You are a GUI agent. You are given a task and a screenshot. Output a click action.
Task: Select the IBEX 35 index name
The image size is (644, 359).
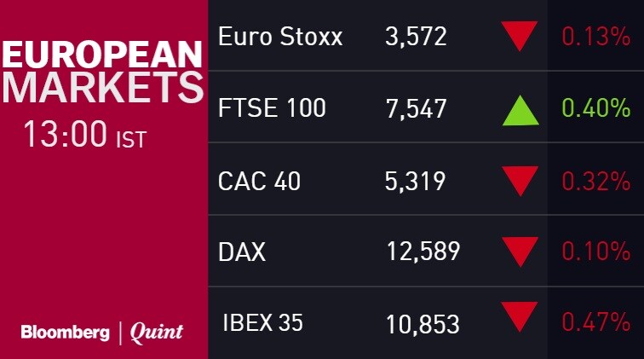pos(262,323)
